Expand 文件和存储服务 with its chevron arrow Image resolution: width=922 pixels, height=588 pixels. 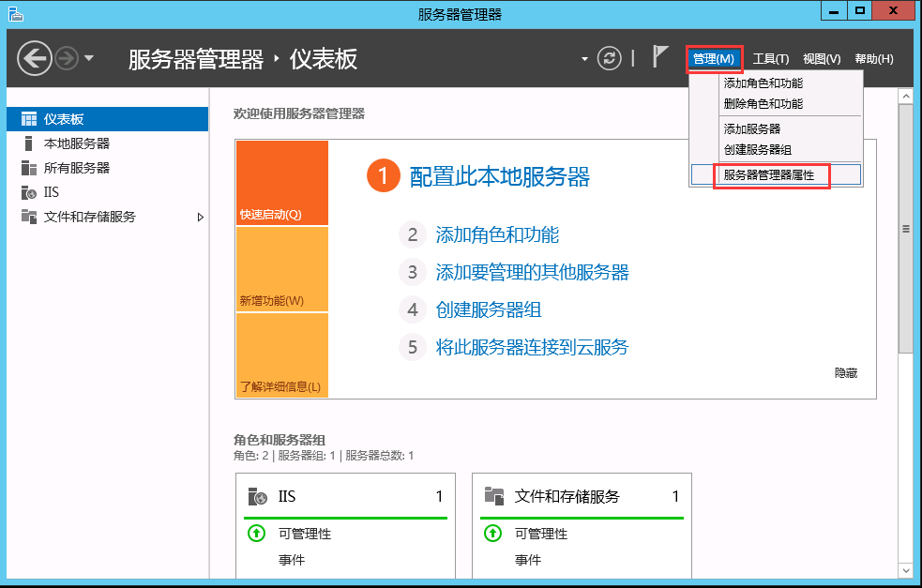pyautogui.click(x=200, y=216)
